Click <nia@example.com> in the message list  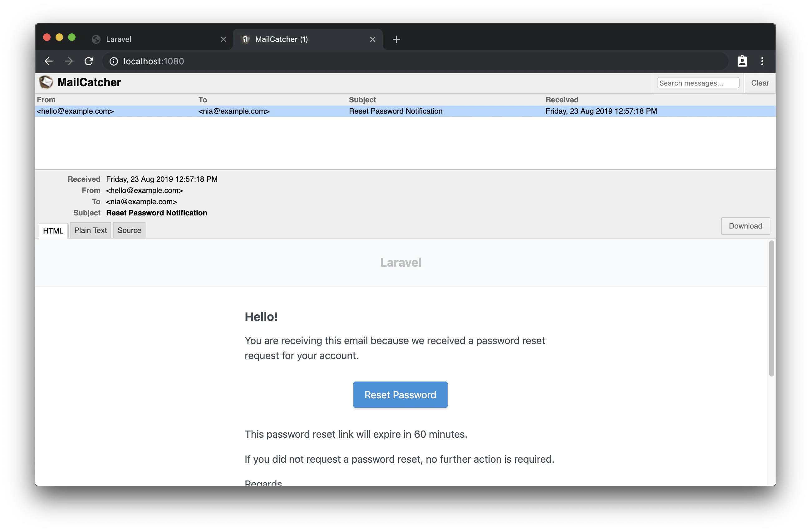coord(234,111)
